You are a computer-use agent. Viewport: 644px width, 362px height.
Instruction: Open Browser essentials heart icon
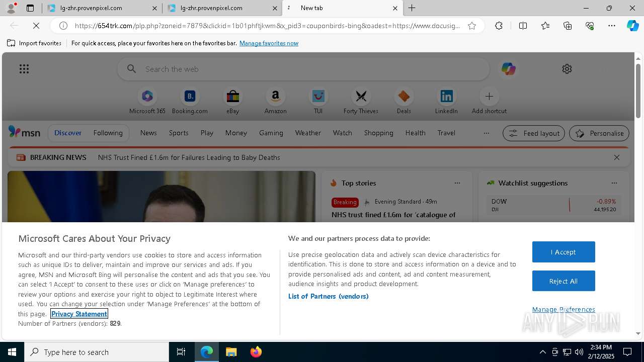coord(590,26)
